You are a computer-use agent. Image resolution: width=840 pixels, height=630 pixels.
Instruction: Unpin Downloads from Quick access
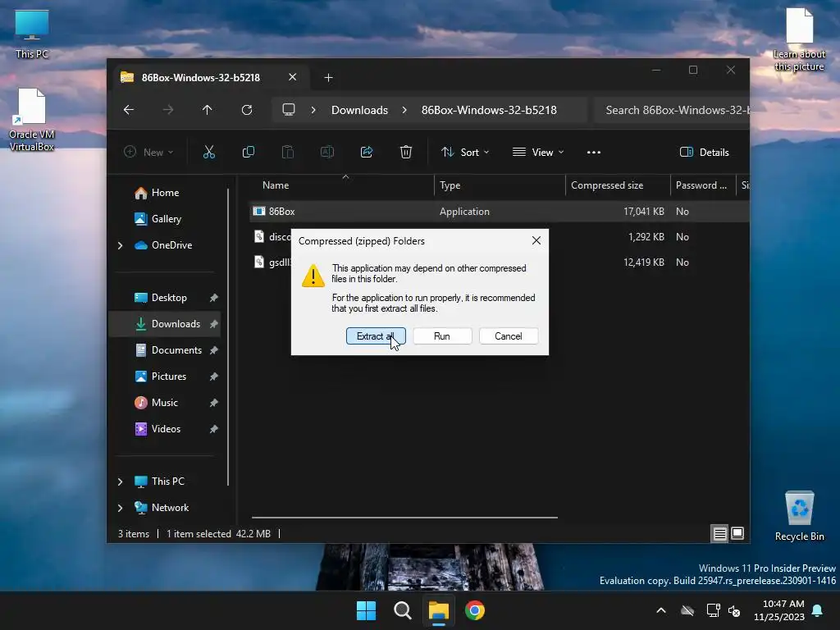pos(214,324)
